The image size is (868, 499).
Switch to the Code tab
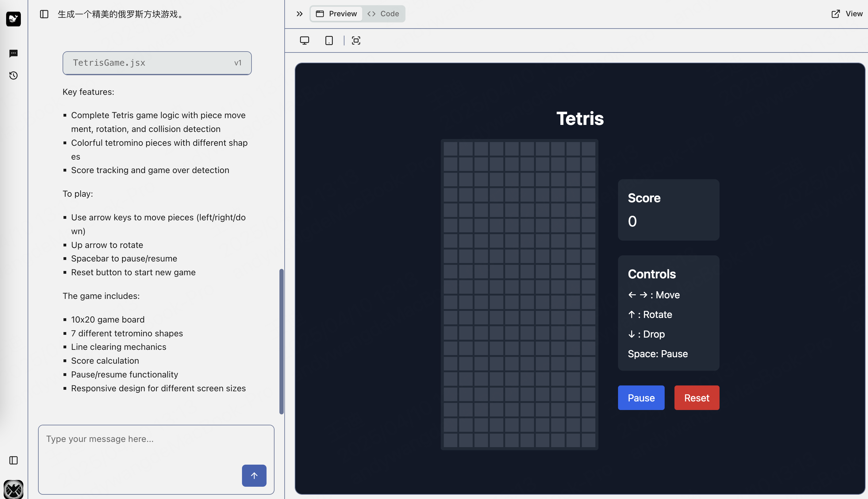[x=383, y=14]
